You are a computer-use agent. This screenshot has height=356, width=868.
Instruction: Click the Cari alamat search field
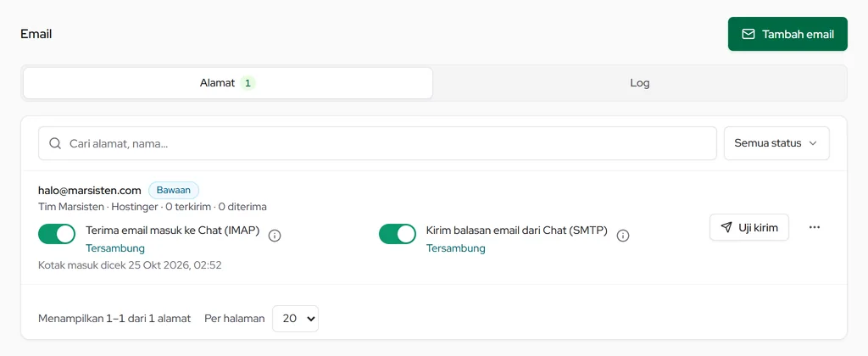tap(377, 143)
